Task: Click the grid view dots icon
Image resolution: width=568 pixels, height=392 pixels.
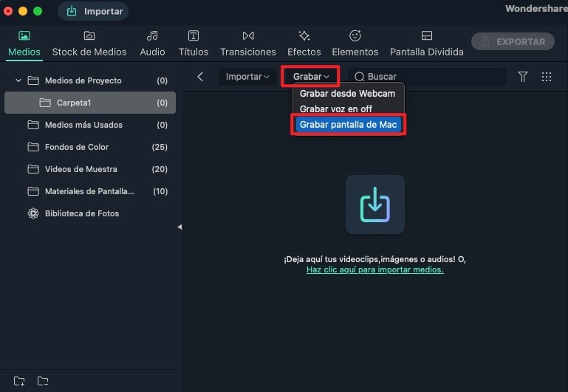Action: [547, 76]
